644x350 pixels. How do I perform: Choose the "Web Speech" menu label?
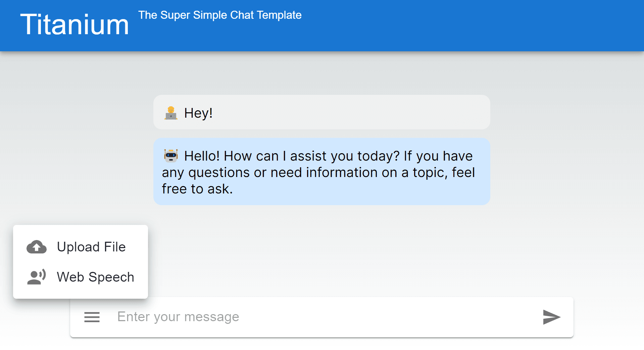95,277
